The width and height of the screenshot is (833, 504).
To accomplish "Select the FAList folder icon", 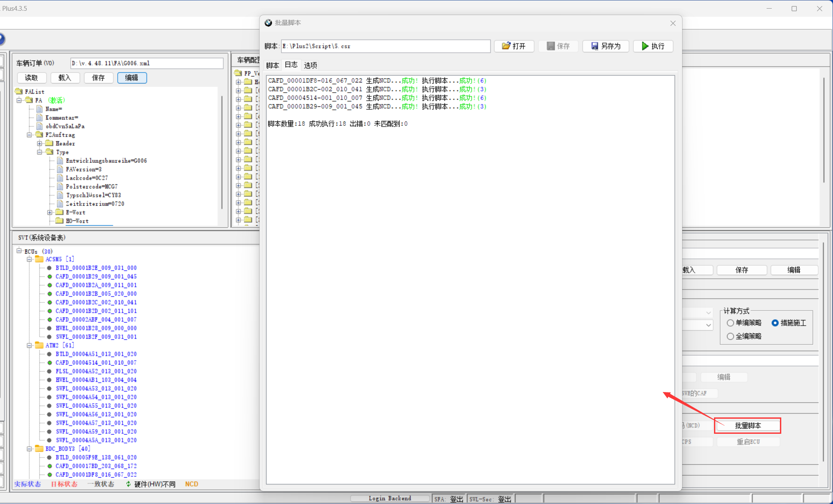I will pyautogui.click(x=19, y=91).
